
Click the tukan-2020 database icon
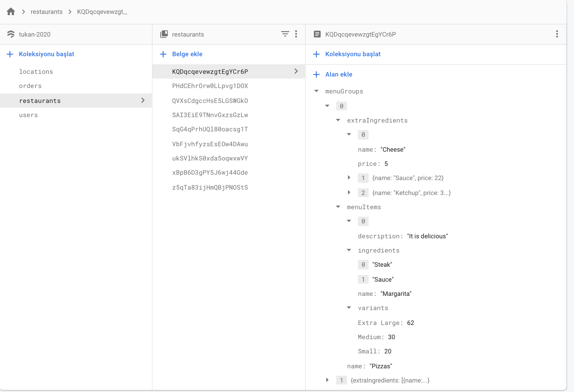[11, 34]
